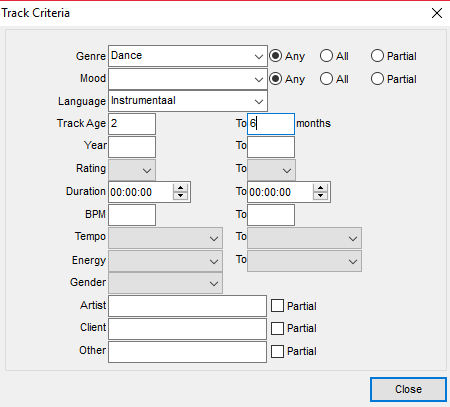Enable the Artist Partial checkbox
The width and height of the screenshot is (450, 407).
coord(277,305)
